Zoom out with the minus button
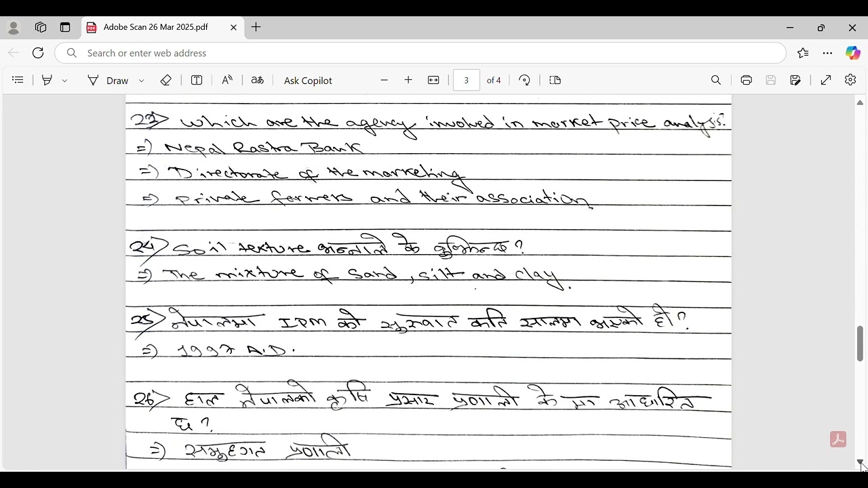 (x=384, y=80)
